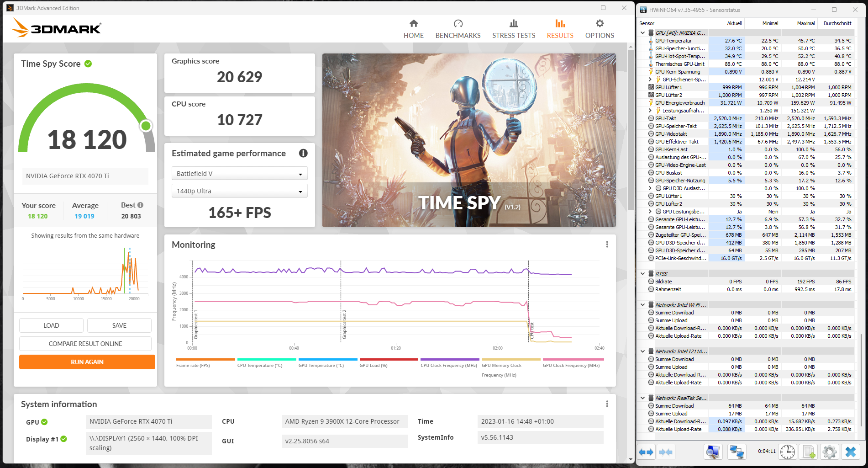Screen dimensions: 868x468
Task: Click the Durchschnitt column header in HWiNFO
Action: click(x=836, y=23)
